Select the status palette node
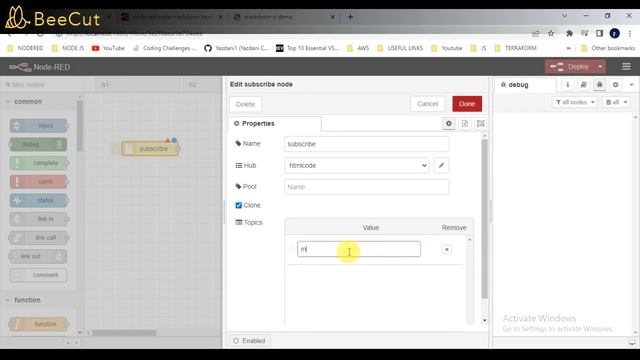The height and width of the screenshot is (360, 640). (38, 200)
